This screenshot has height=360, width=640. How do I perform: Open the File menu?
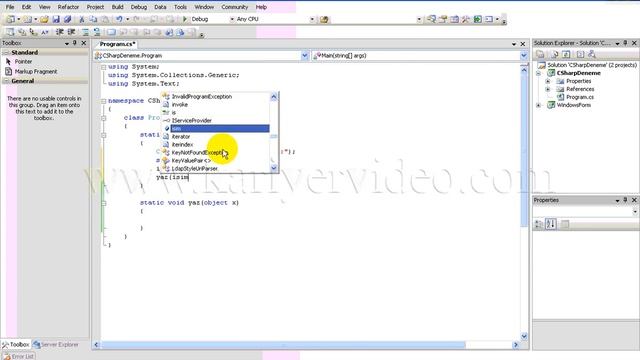tap(10, 7)
